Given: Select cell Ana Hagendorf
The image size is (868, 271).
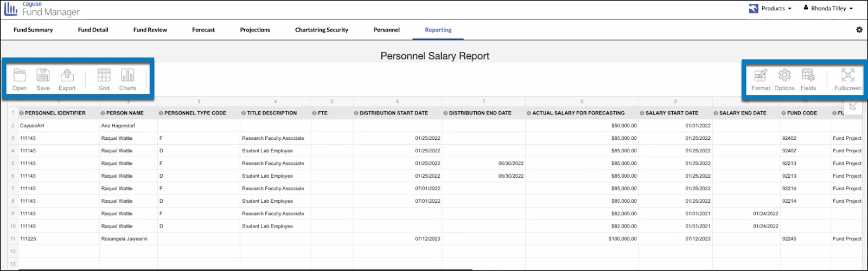Looking at the screenshot, I should point(128,126).
